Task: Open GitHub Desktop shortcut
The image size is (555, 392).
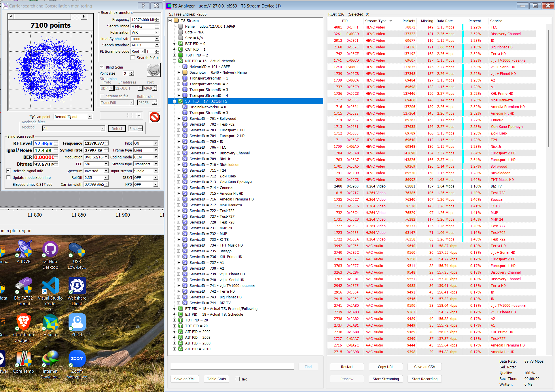Action: (50, 255)
